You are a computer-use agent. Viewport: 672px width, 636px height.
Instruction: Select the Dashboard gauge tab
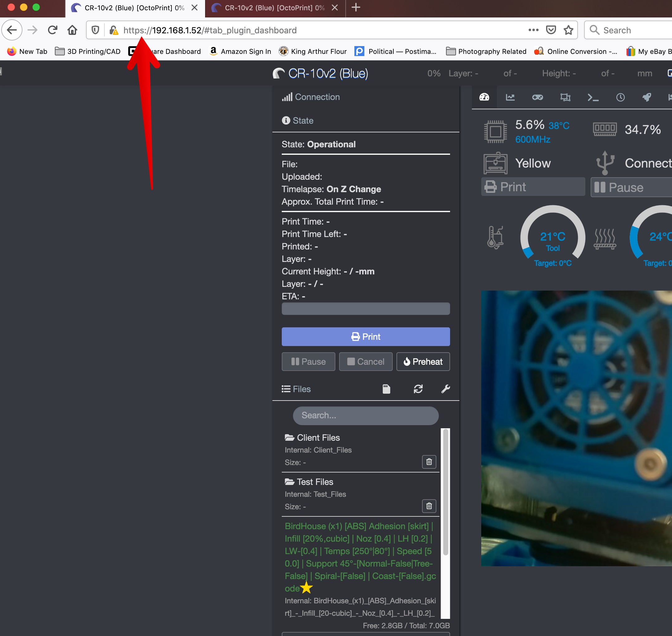click(x=484, y=97)
